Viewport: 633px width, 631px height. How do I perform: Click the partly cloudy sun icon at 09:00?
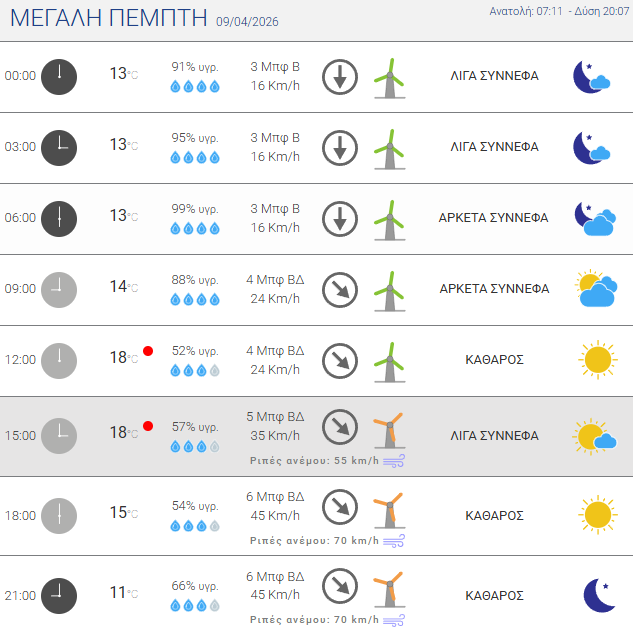pyautogui.click(x=595, y=289)
